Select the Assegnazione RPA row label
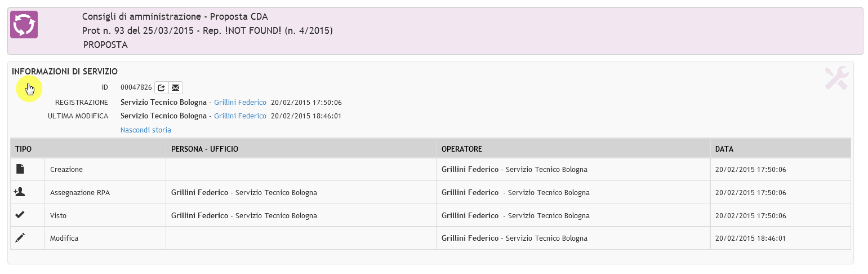868x274 pixels. tap(80, 192)
